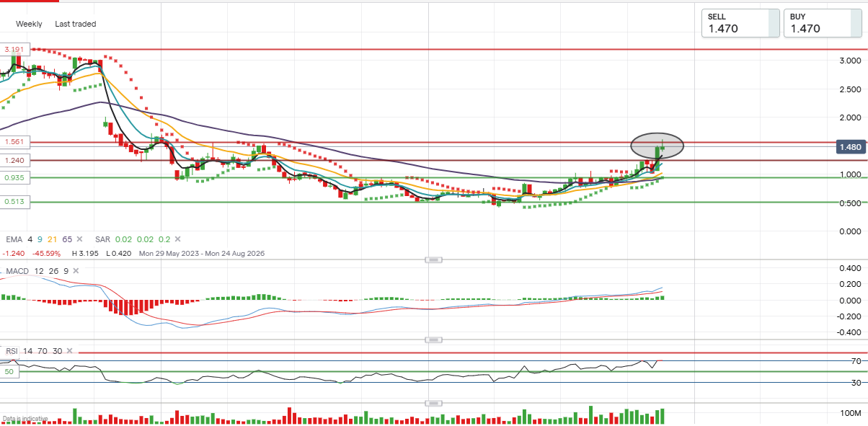Screen dimensions: 868x426
Task: Click the resize handle between MACD and RSI
Action: click(433, 340)
